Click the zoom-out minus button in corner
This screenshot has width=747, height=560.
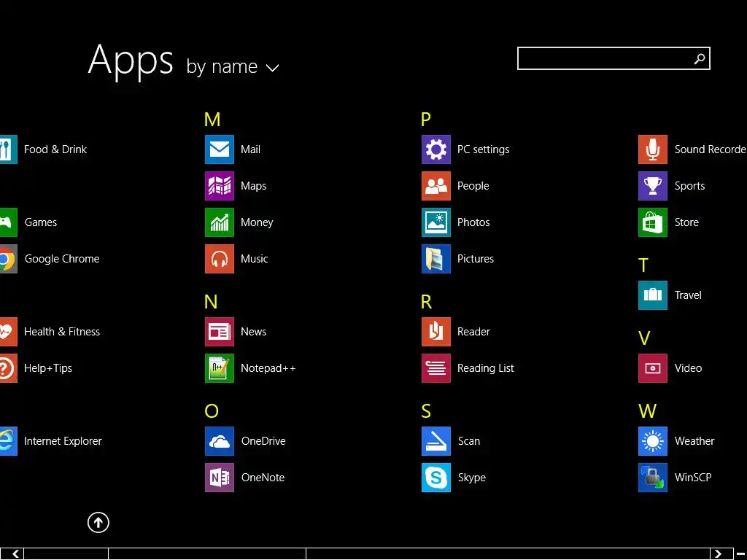(741, 554)
